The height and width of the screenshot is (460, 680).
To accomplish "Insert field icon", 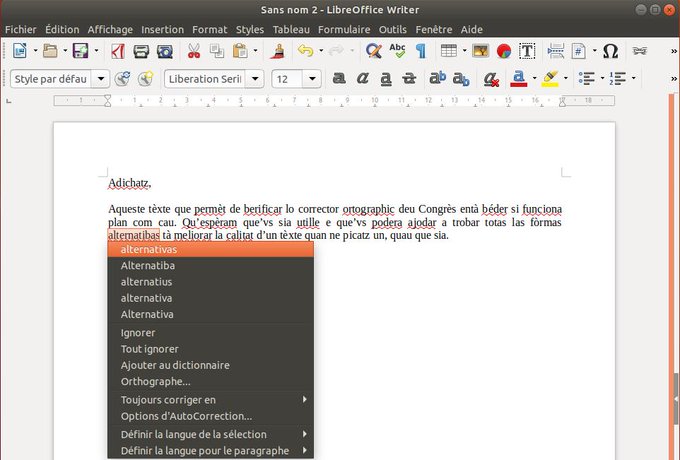I will click(x=579, y=51).
